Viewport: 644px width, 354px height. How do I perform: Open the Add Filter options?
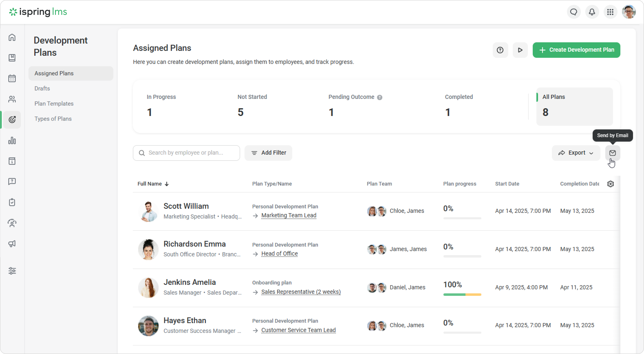[268, 153]
